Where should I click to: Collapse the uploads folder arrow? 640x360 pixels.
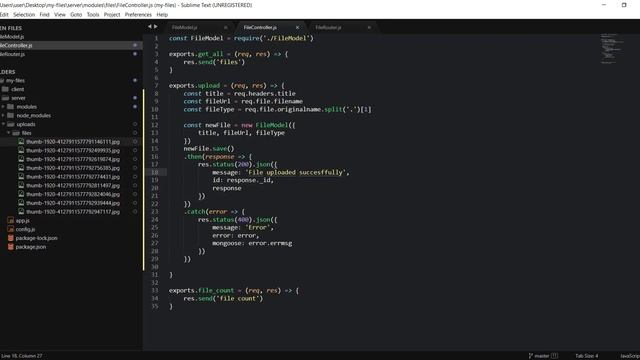3,124
